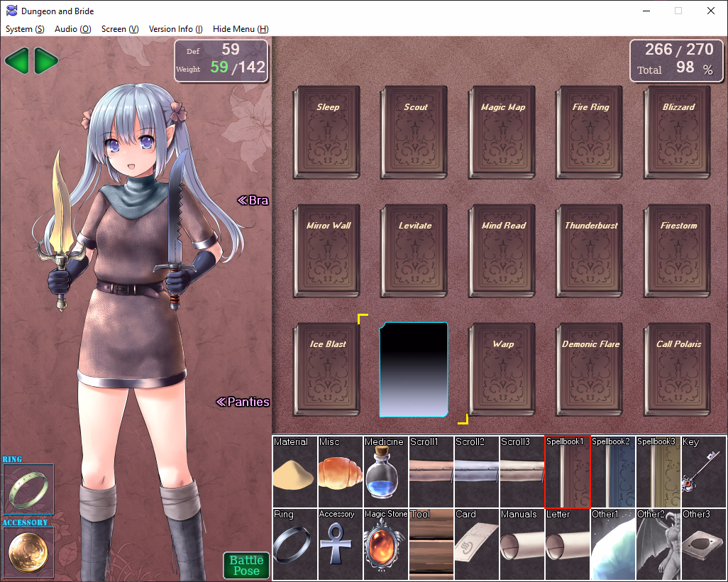
Task: Switch to next character with right arrow
Action: tap(46, 61)
